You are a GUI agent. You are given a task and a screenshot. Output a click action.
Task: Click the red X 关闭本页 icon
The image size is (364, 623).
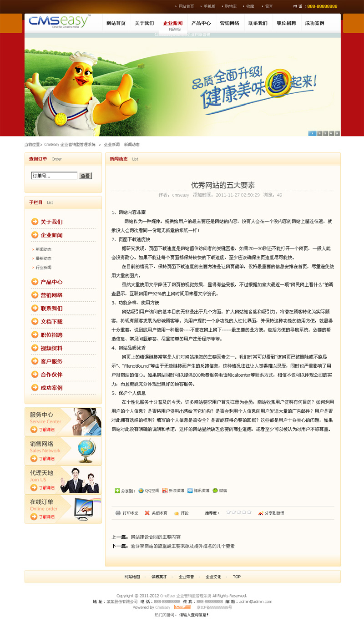[x=147, y=513]
